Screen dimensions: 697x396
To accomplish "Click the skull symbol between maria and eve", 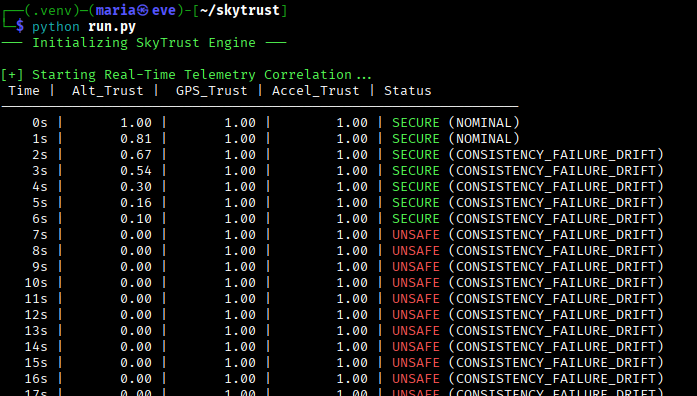I will [143, 10].
